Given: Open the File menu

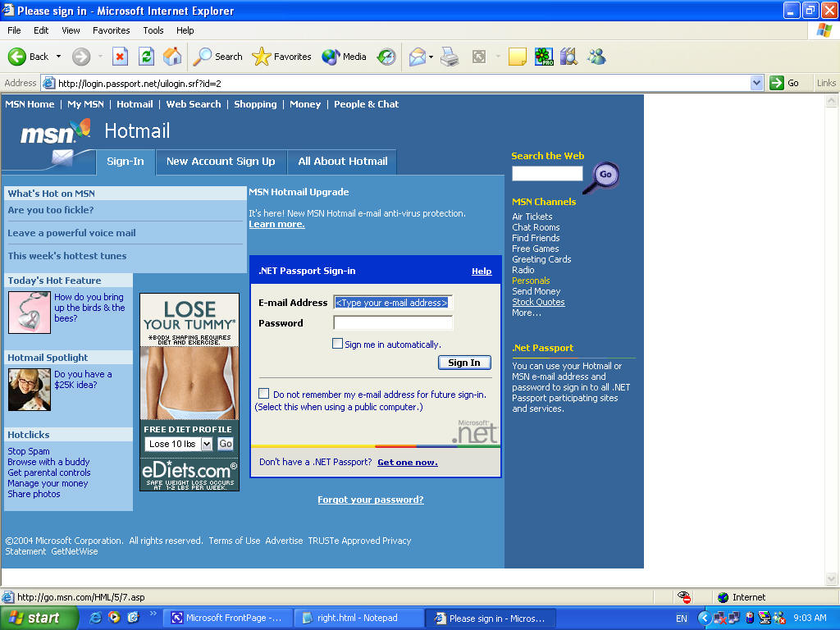Looking at the screenshot, I should tap(15, 30).
